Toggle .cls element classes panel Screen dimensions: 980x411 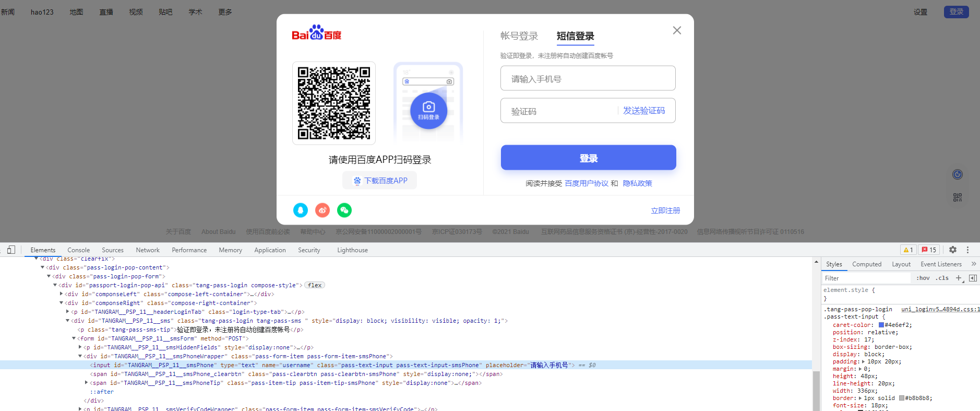(x=942, y=278)
